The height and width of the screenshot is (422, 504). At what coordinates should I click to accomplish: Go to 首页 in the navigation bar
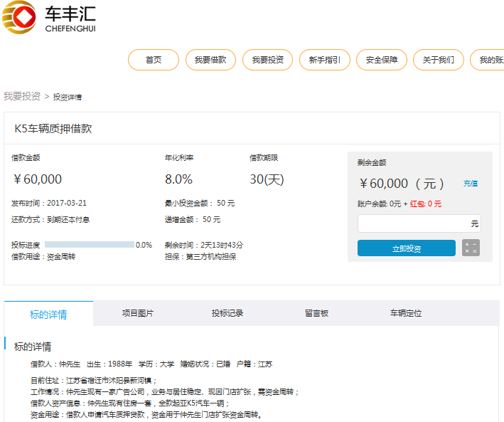pos(154,60)
